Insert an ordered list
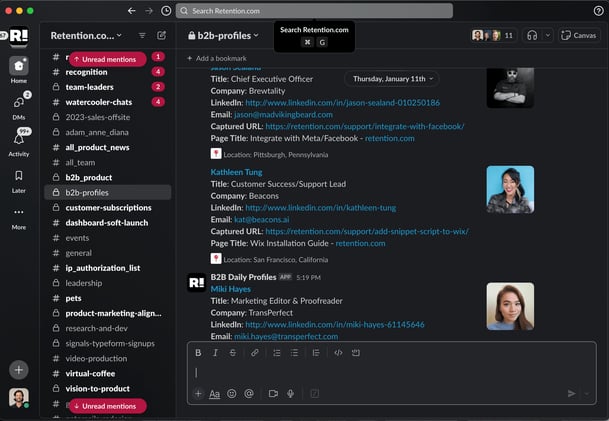The width and height of the screenshot is (609, 421). 277,353
